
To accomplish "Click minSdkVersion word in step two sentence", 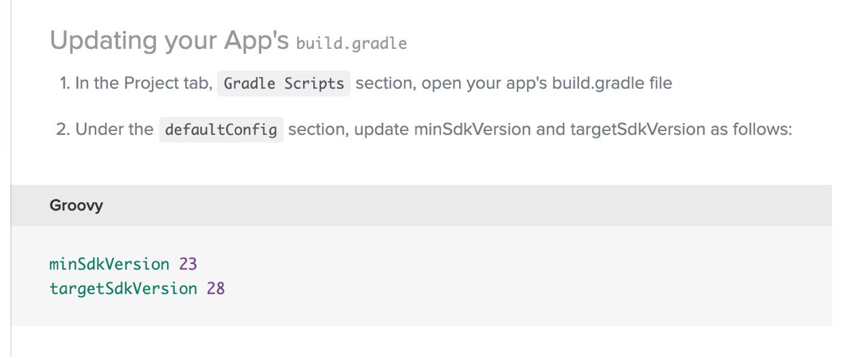I will click(x=472, y=129).
